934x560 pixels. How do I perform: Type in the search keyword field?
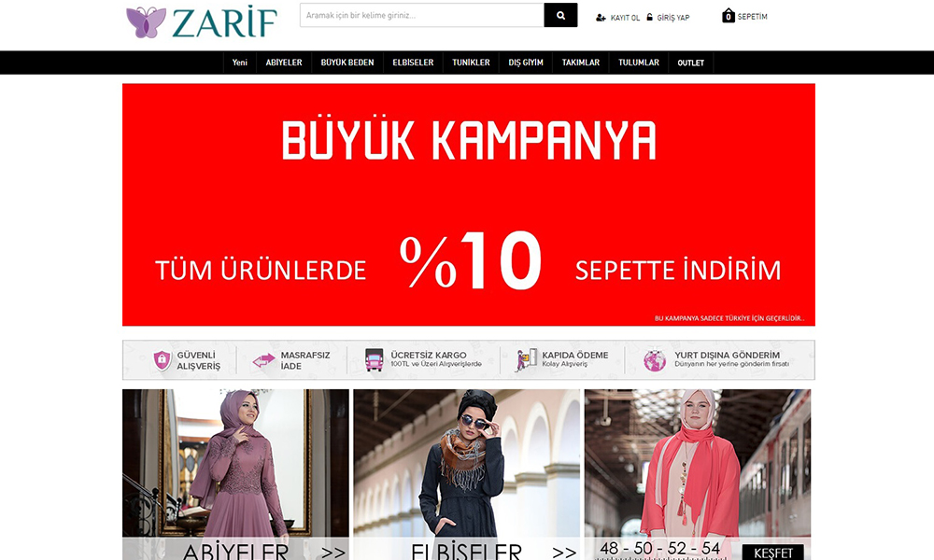(x=421, y=16)
